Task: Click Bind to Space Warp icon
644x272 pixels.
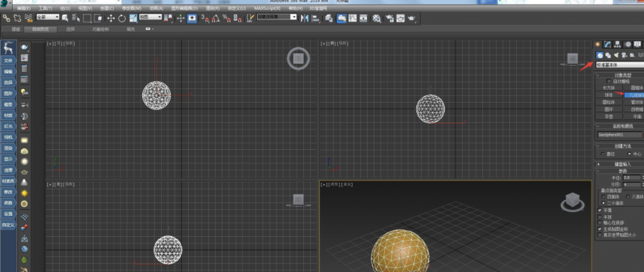Action: (28, 18)
